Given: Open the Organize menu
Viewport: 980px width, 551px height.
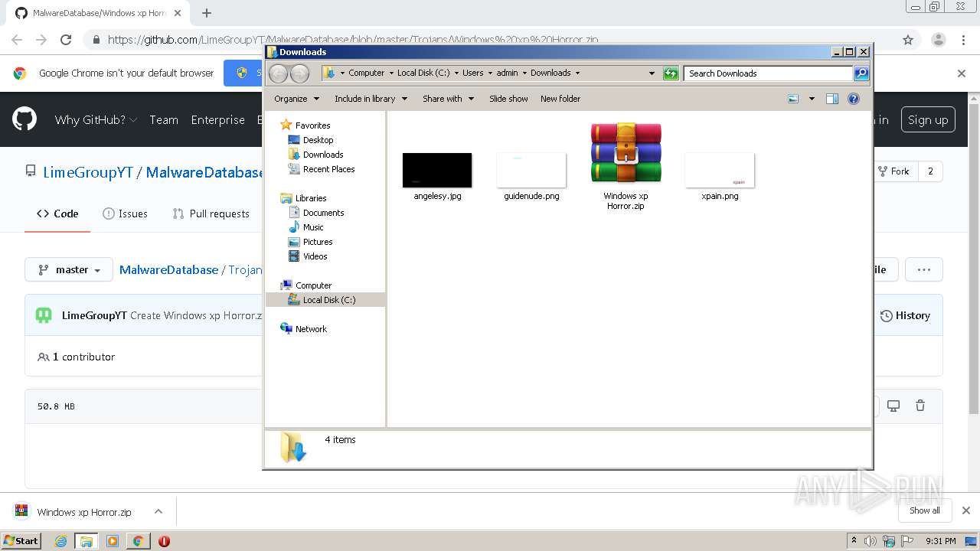Looking at the screenshot, I should pos(296,99).
